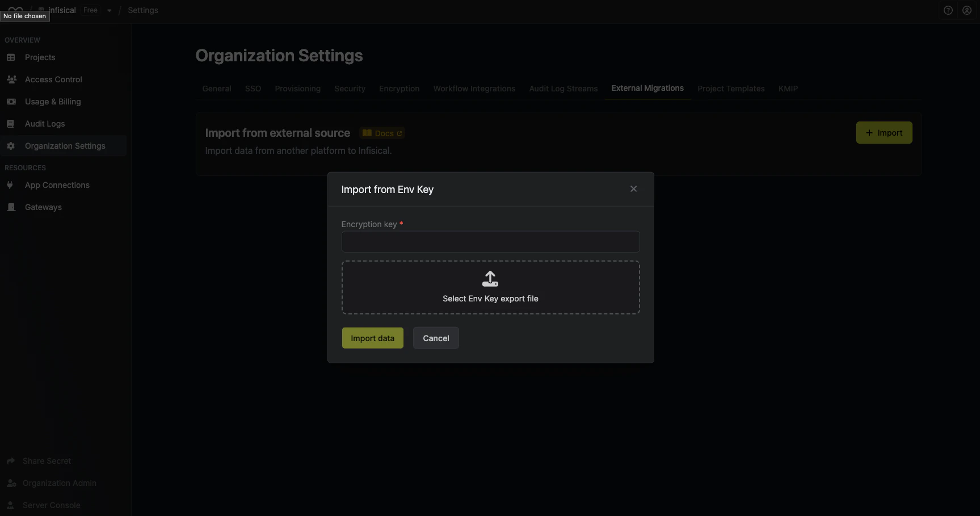Open Share Secret
This screenshot has height=516, width=980.
[47, 461]
